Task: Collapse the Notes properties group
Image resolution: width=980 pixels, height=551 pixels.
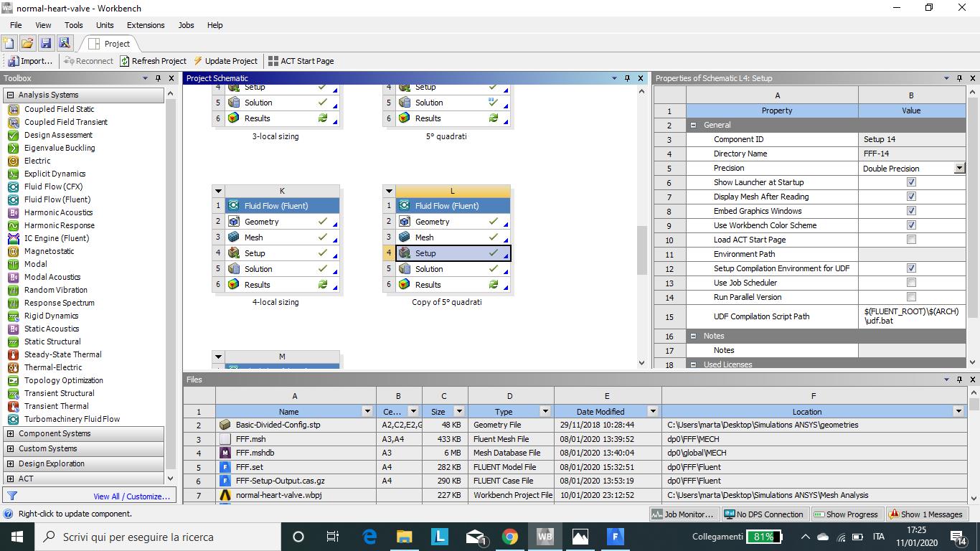Action: tap(694, 336)
